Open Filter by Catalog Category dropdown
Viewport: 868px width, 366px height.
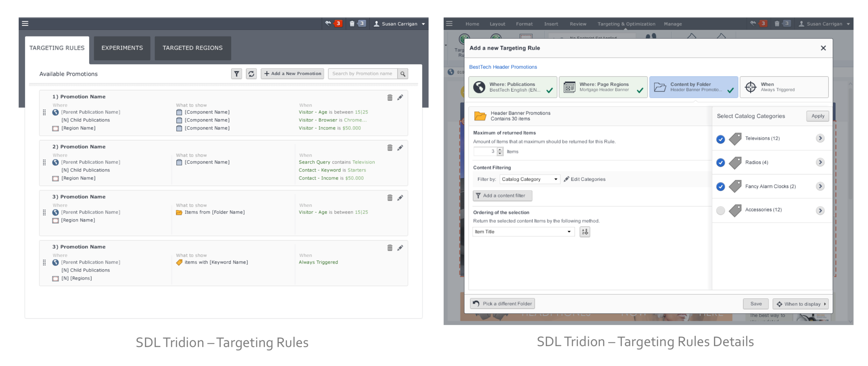pos(530,179)
